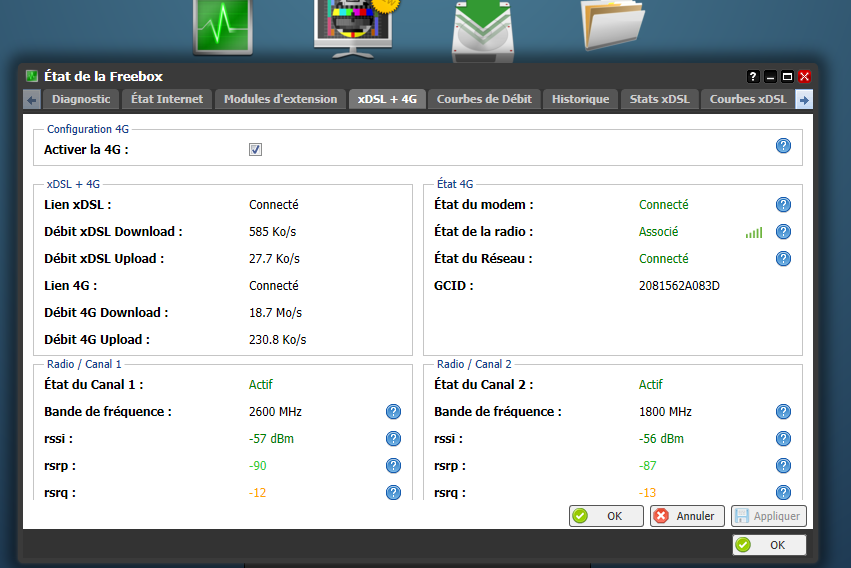This screenshot has height=568, width=851.
Task: Switch to the Diagnostic tab
Action: (x=81, y=99)
